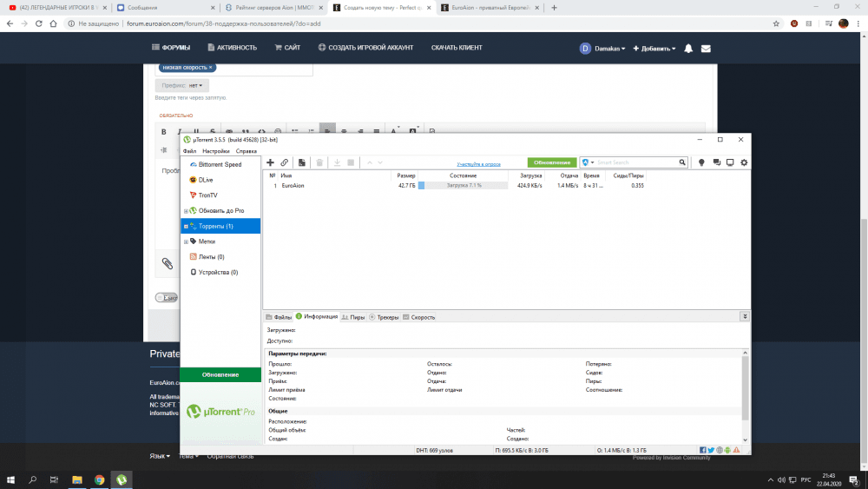868x489 pixels.
Task: Click the EuroAion download progress bar
Action: 463,185
